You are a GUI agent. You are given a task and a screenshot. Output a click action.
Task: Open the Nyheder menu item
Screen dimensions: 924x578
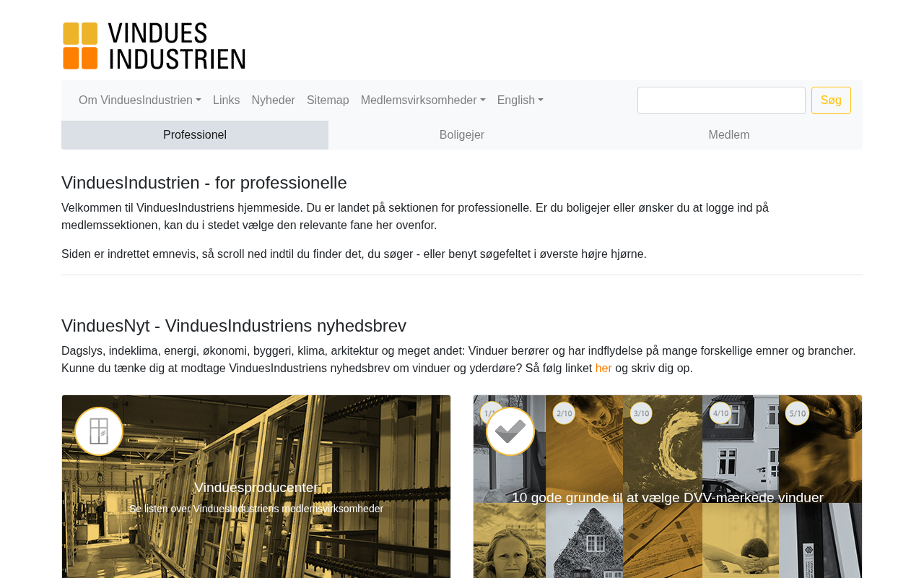[x=274, y=100]
